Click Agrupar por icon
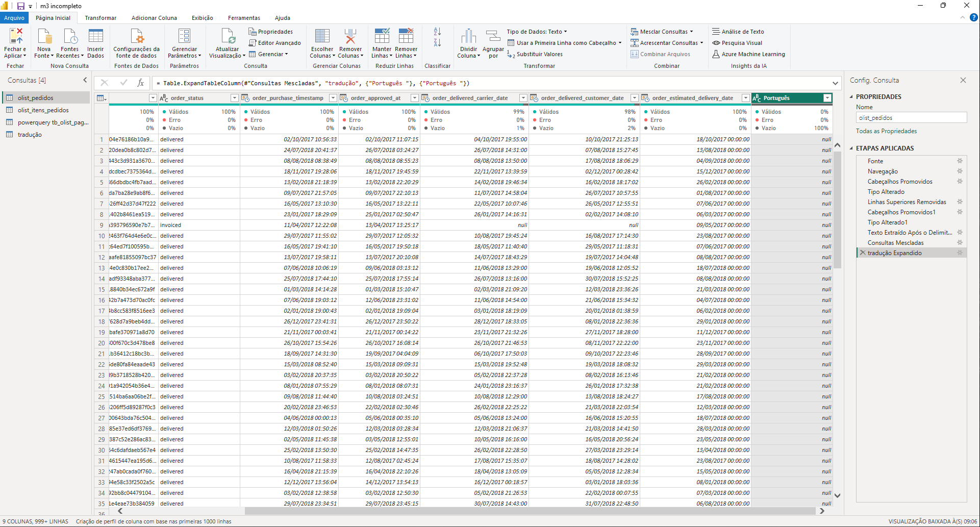The height and width of the screenshot is (527, 980). tap(493, 37)
